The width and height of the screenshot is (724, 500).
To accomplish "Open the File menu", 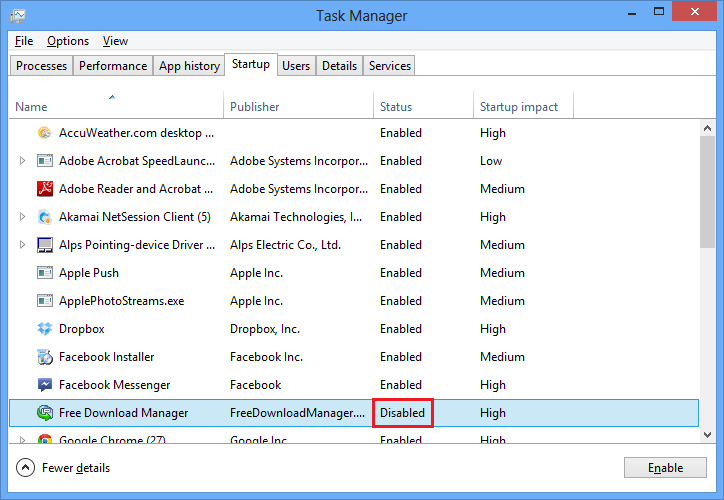I will (24, 41).
